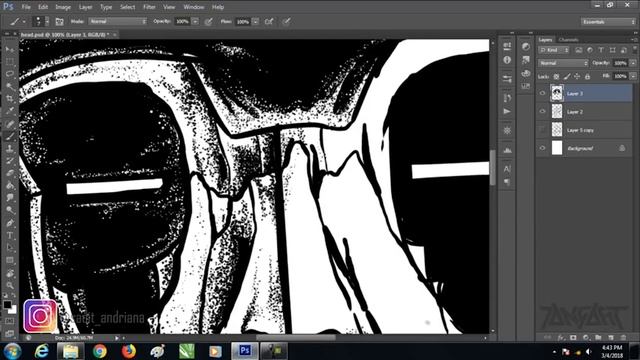Open the Brush panel toggle in options bar

coord(59,22)
